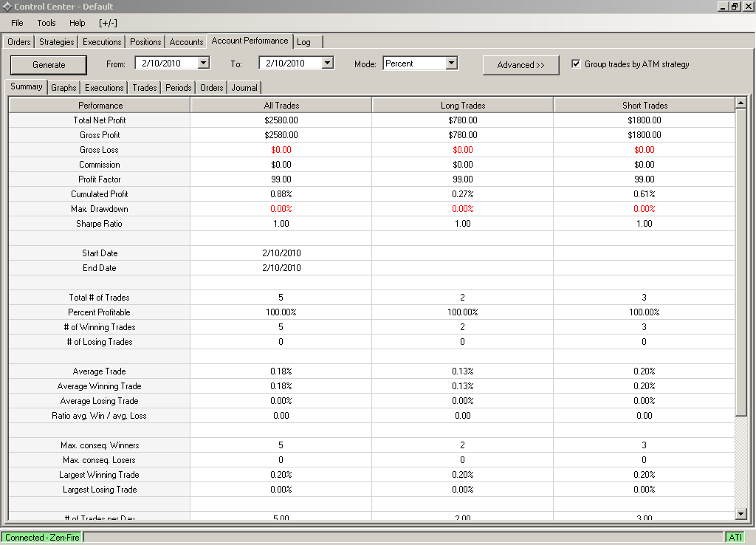The image size is (756, 545).
Task: Select the # of Winning Trades label
Action: (x=100, y=327)
